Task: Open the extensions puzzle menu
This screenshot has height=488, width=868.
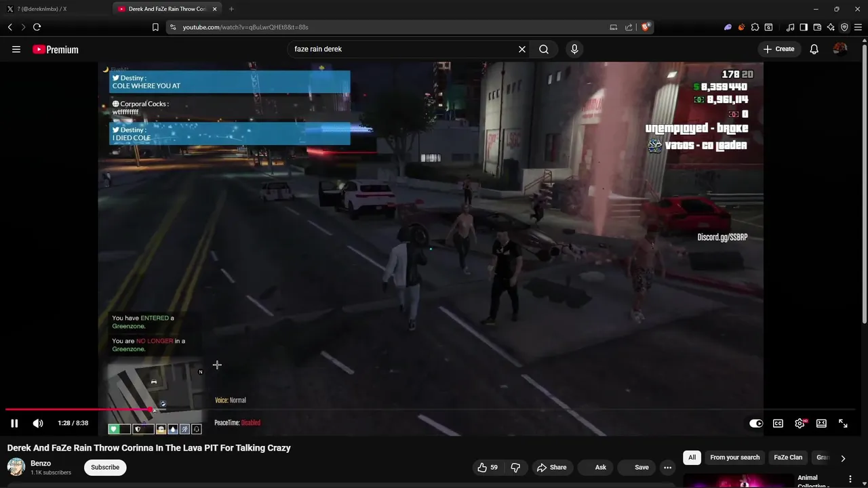Action: coord(755,27)
